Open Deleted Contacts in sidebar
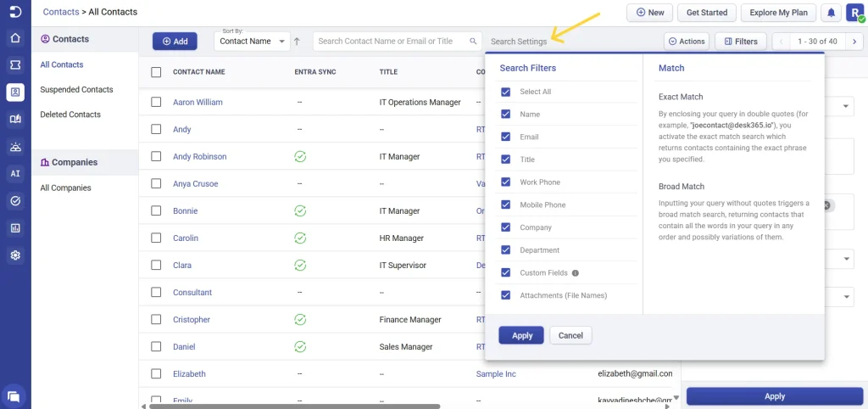 point(70,115)
